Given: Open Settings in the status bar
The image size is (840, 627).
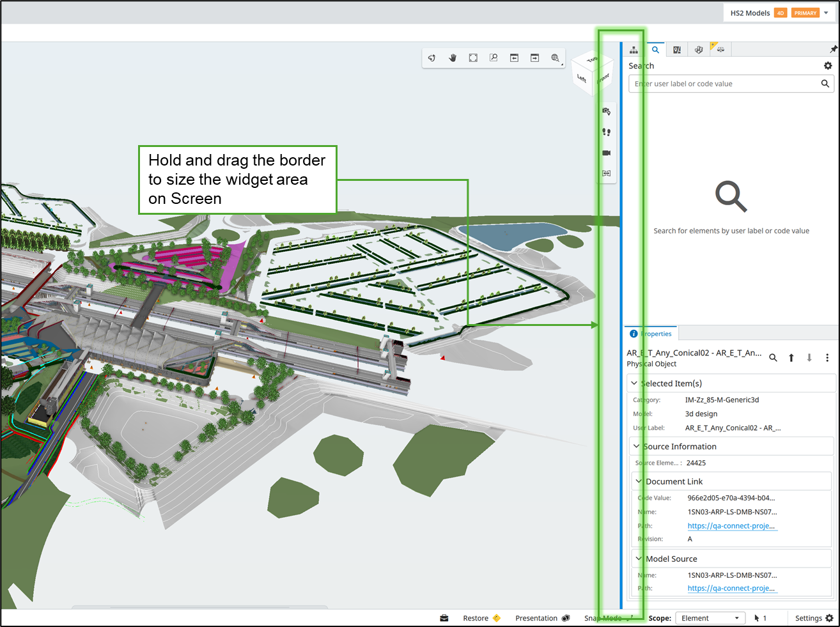Looking at the screenshot, I should pyautogui.click(x=814, y=618).
